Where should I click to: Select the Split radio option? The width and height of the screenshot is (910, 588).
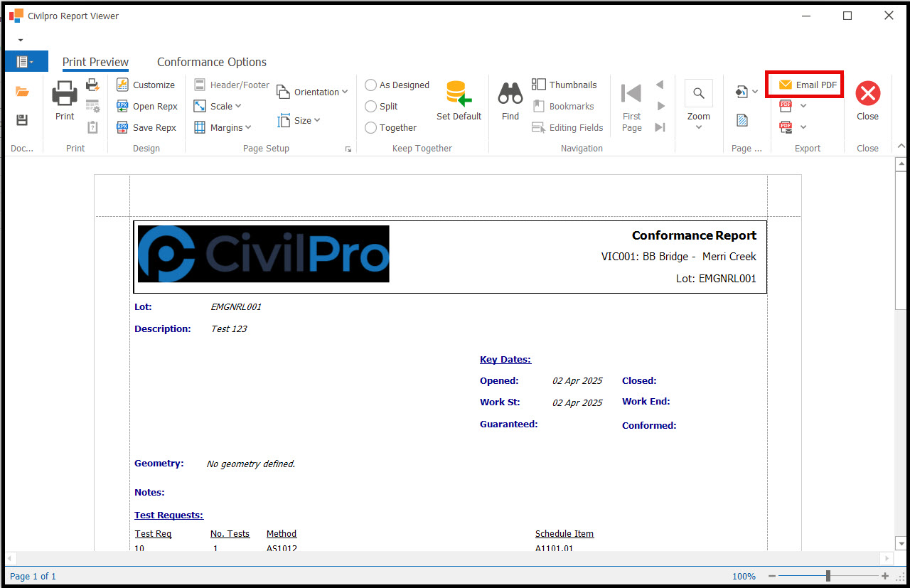point(381,106)
